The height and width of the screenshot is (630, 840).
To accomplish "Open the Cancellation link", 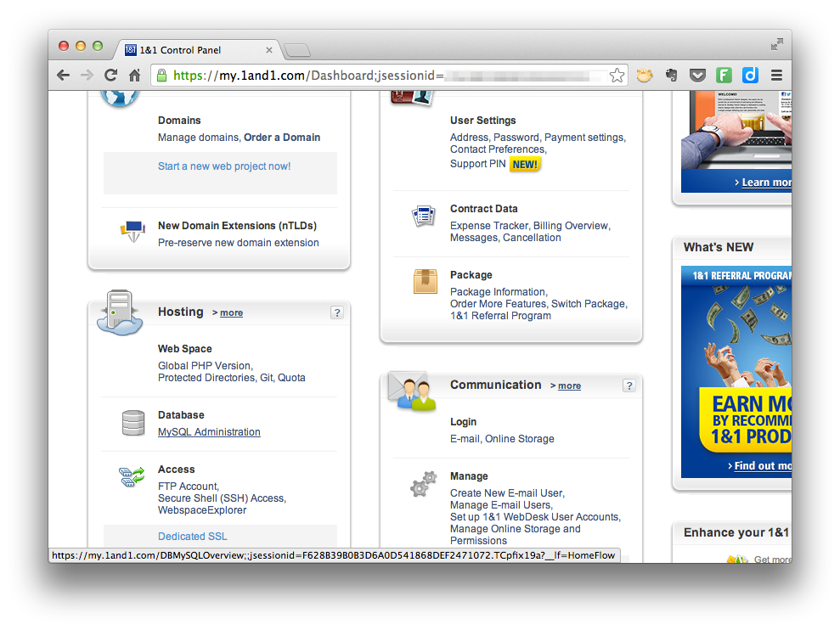I will (x=532, y=238).
